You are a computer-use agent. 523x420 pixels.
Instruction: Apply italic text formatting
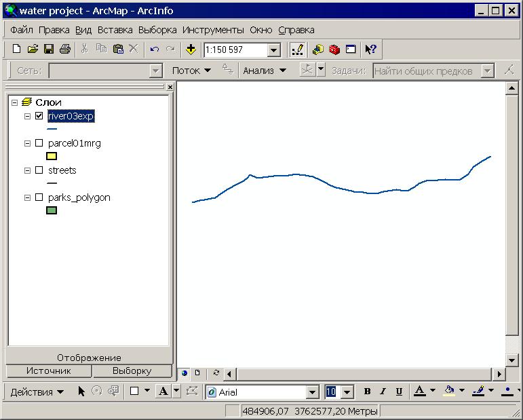tap(383, 392)
